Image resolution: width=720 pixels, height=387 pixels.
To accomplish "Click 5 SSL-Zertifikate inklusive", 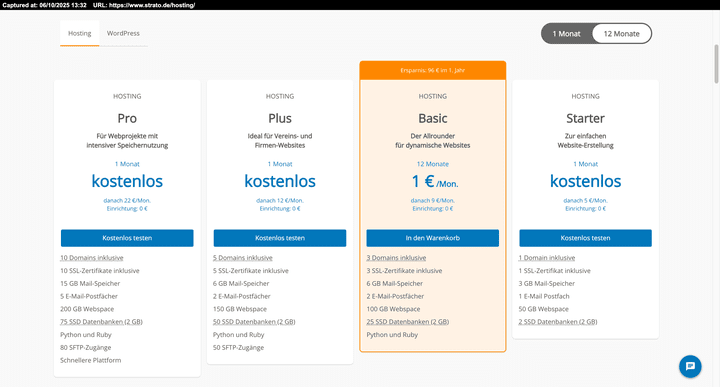I will [x=251, y=271].
